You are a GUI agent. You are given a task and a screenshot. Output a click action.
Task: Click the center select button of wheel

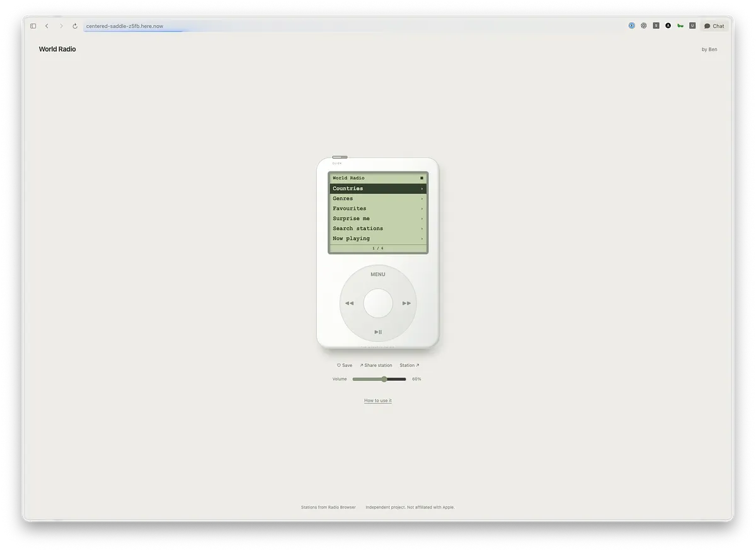point(378,303)
